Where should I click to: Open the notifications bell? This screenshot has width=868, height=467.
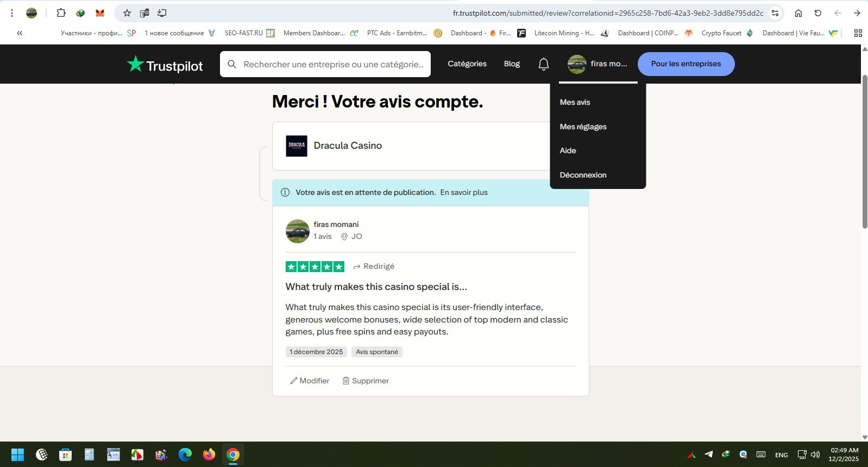coord(544,64)
